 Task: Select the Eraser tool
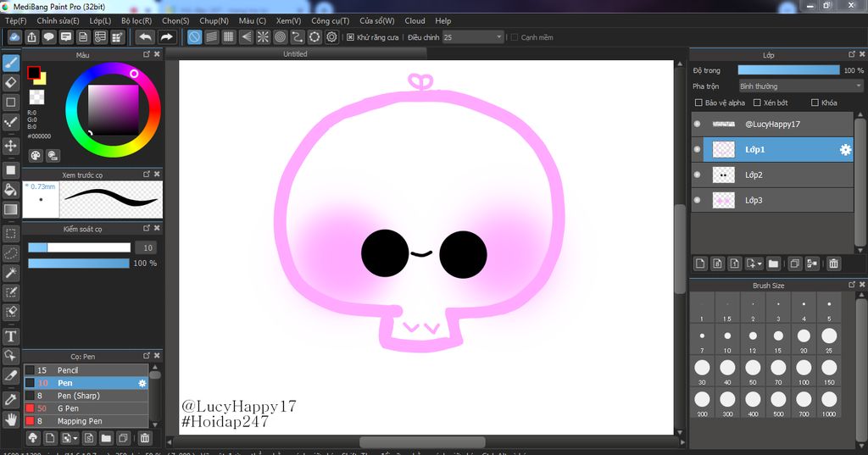pos(10,82)
